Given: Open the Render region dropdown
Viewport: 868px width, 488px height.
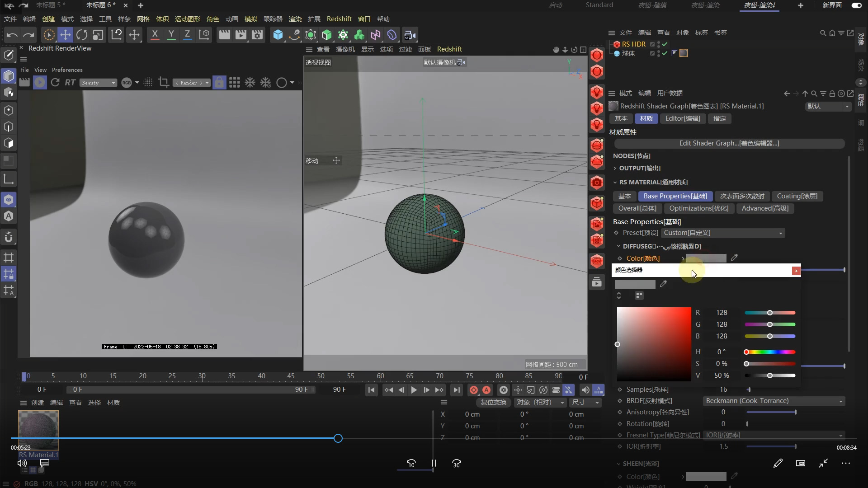Looking at the screenshot, I should click(x=192, y=83).
